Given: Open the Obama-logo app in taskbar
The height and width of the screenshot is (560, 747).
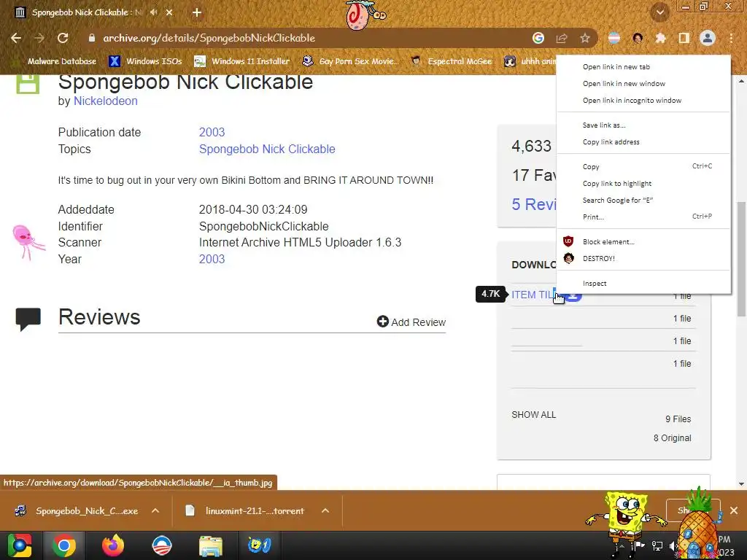Looking at the screenshot, I should tap(161, 545).
